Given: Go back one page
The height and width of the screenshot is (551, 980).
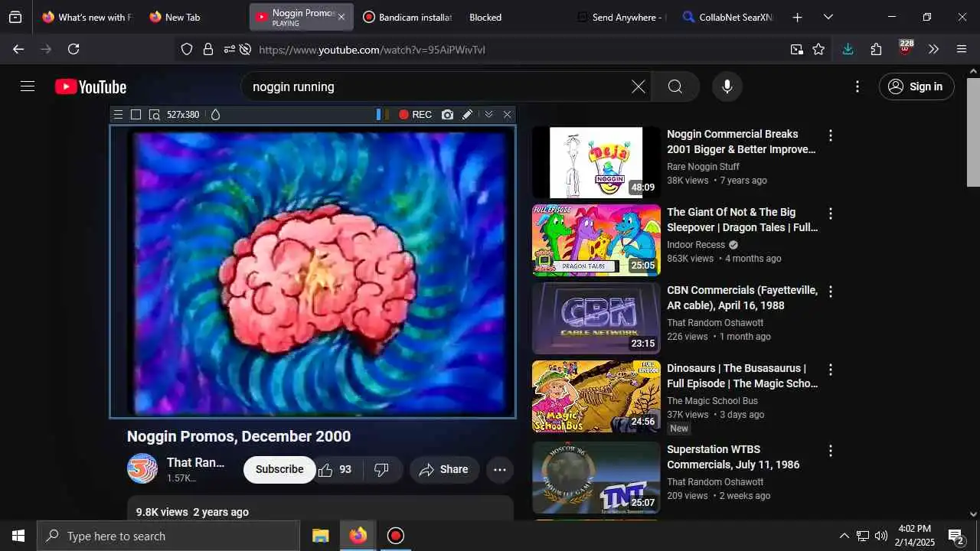Looking at the screenshot, I should coord(18,49).
